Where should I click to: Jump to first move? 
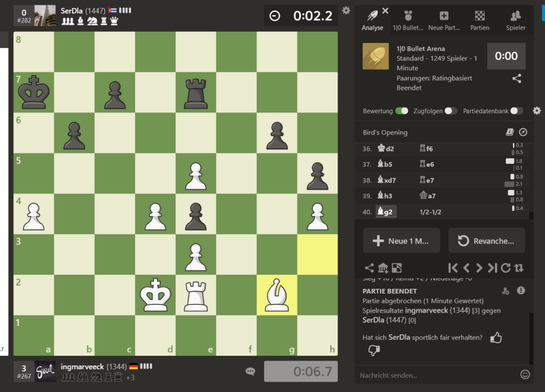point(453,268)
